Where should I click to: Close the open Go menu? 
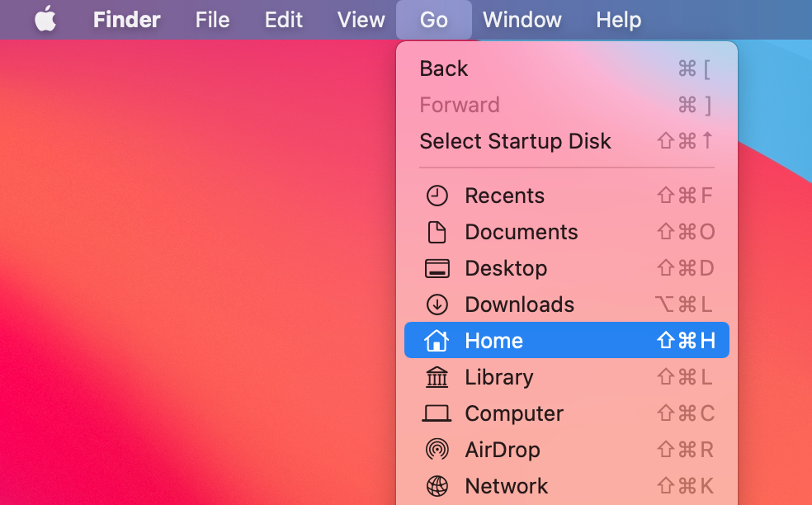[x=434, y=20]
